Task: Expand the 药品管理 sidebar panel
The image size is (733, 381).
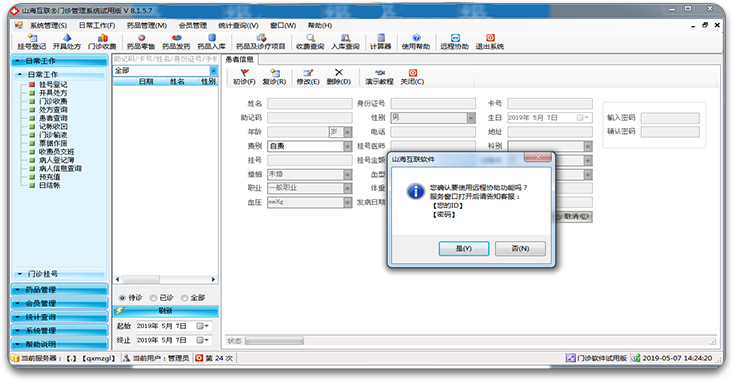Action: pos(60,290)
